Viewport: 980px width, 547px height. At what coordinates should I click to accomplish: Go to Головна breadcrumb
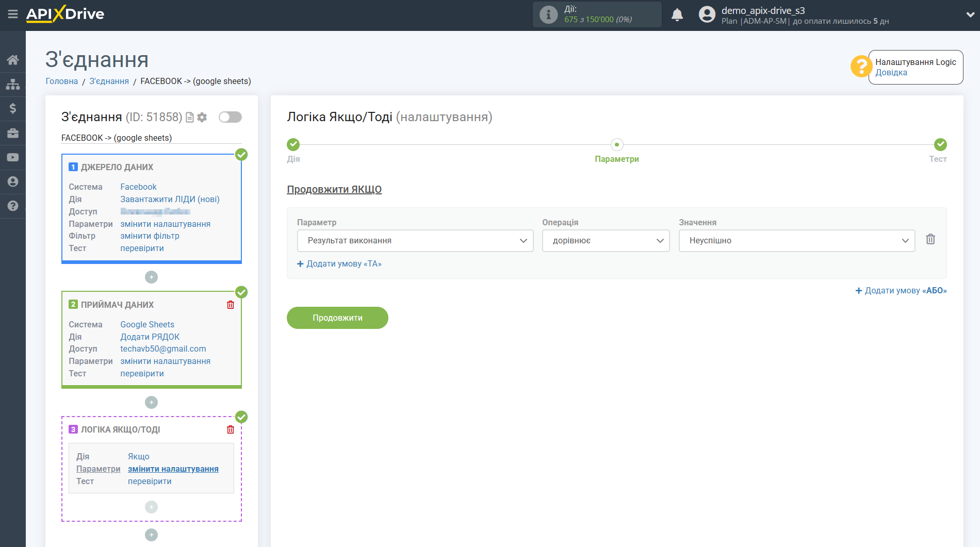(62, 81)
